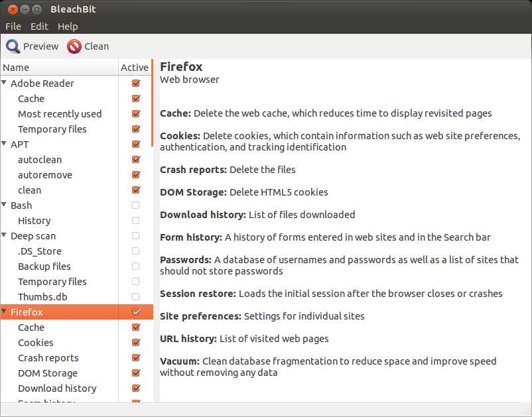532x417 pixels.
Task: Collapse the Deep scan tree node
Action: point(4,235)
